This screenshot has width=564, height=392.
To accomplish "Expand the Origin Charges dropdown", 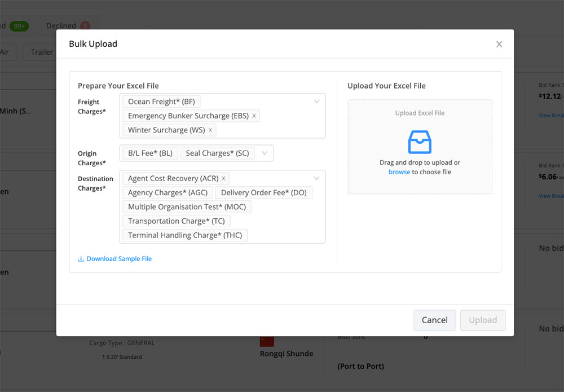I will pos(265,153).
